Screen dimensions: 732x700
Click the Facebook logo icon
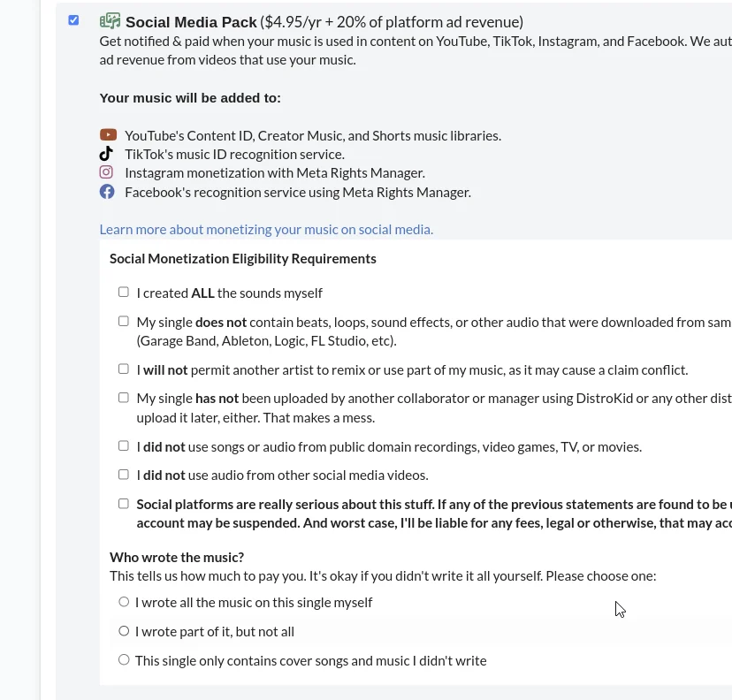click(107, 191)
